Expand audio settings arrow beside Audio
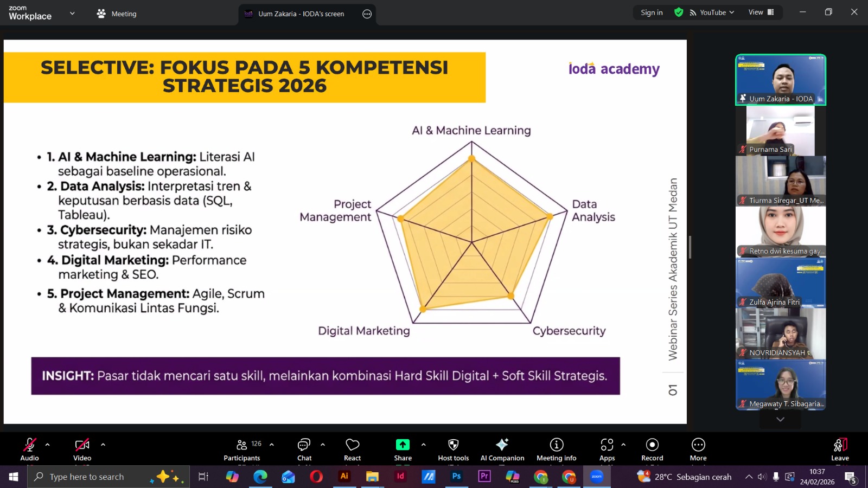The width and height of the screenshot is (868, 488). (x=48, y=445)
